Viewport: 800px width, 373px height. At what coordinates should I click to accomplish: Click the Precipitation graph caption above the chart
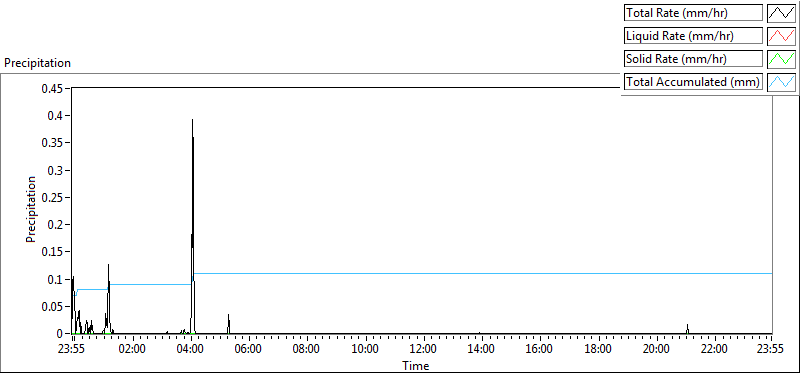click(37, 63)
